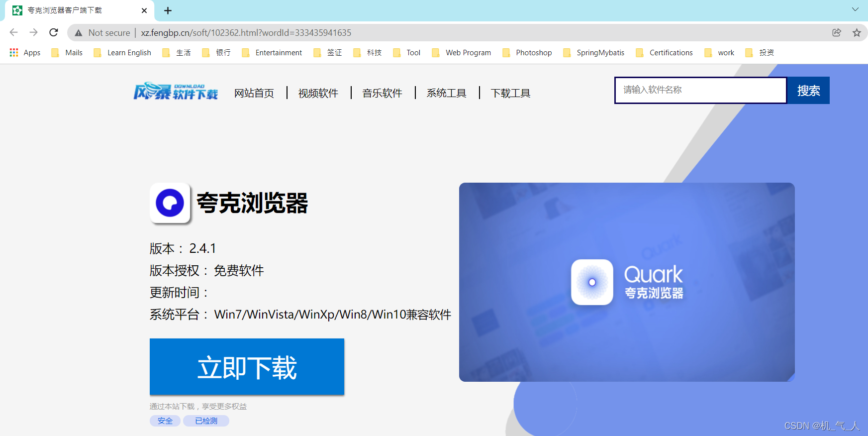Image resolution: width=868 pixels, height=436 pixels.
Task: Open the Web Program bookmark folder
Action: coord(462,53)
